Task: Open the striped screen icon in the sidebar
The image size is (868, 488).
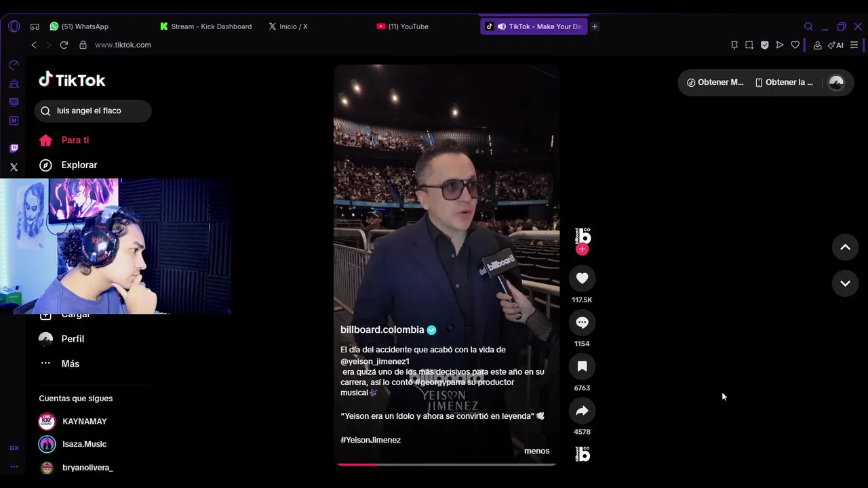Action: pyautogui.click(x=14, y=102)
